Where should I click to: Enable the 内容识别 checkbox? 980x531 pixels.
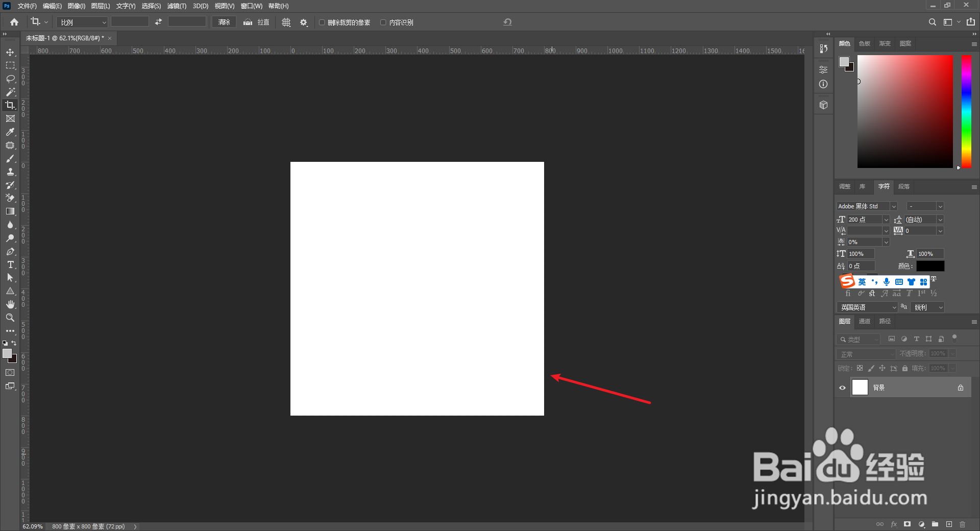click(383, 22)
